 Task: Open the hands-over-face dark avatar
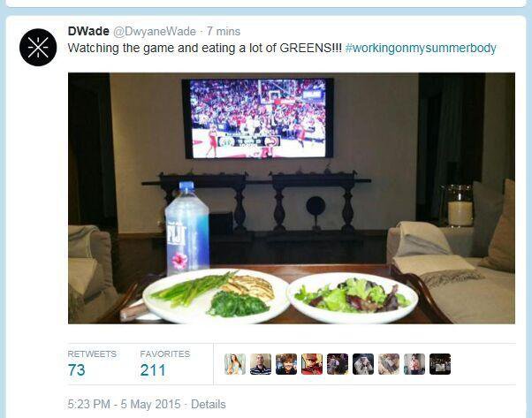point(363,364)
